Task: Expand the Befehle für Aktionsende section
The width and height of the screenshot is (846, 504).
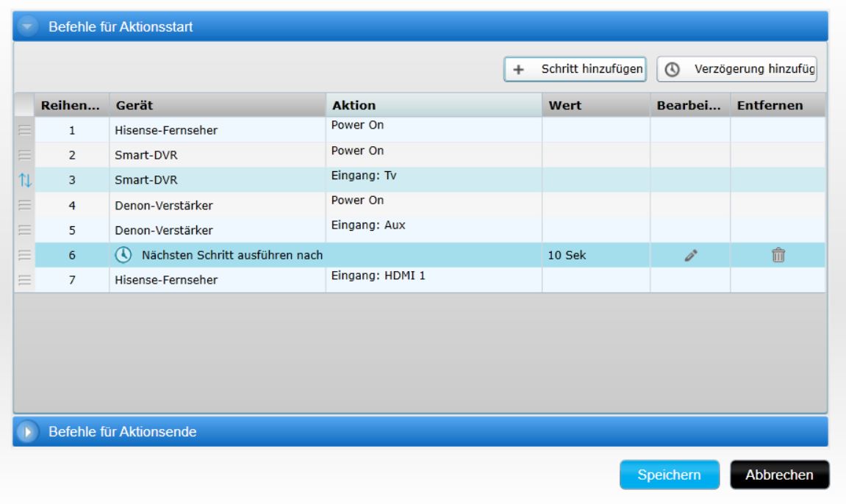Action: pos(28,432)
